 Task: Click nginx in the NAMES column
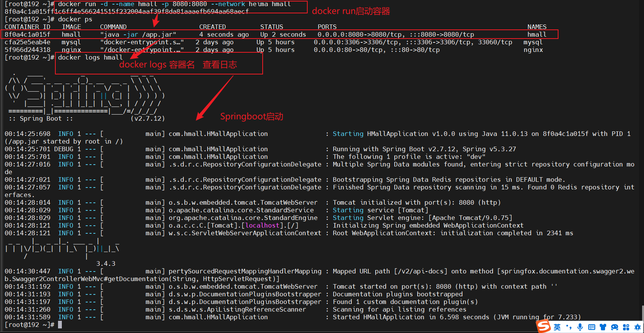533,50
